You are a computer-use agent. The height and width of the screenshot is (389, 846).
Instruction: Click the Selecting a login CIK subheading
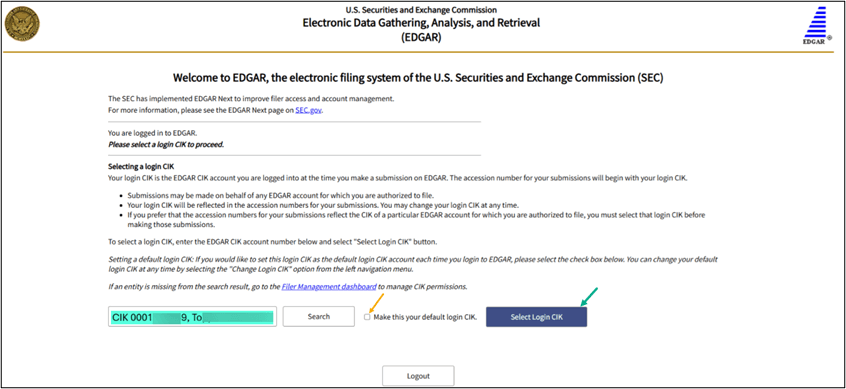pyautogui.click(x=141, y=167)
